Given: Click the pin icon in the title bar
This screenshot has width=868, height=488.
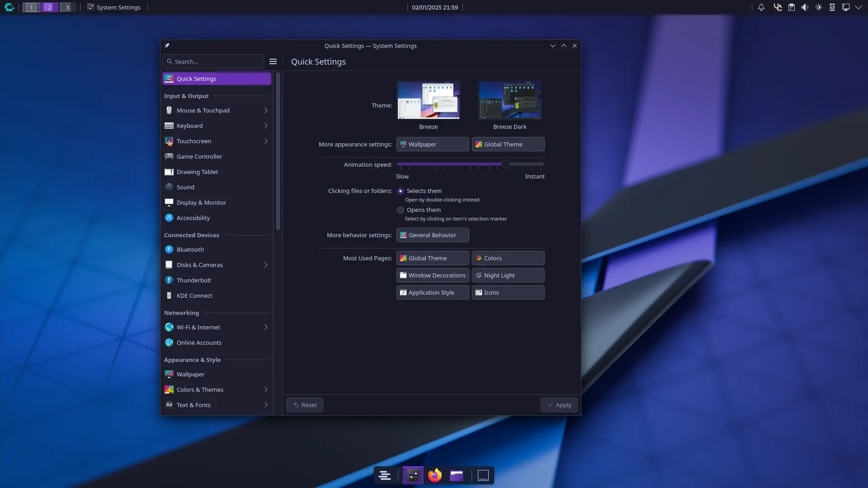Looking at the screenshot, I should point(167,46).
